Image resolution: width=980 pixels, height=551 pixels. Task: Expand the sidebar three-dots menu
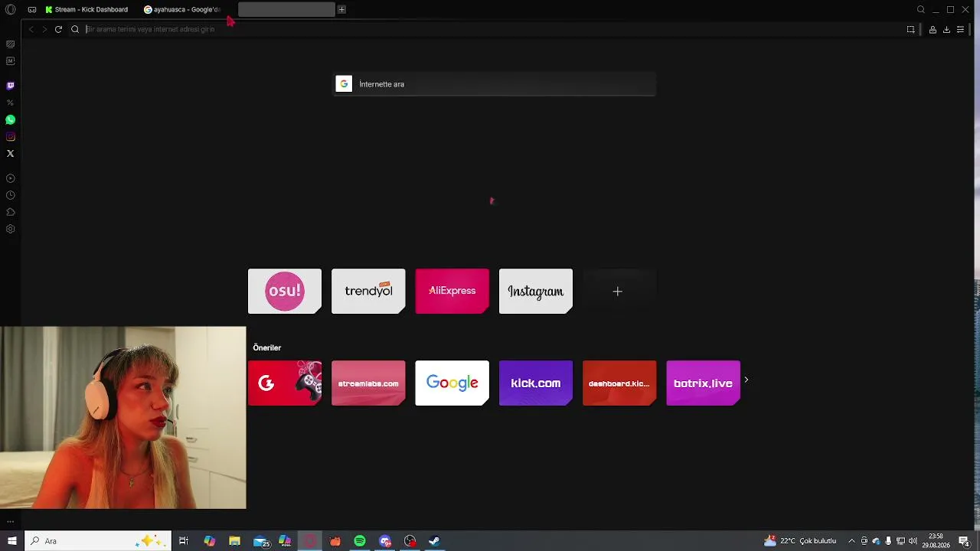[11, 521]
